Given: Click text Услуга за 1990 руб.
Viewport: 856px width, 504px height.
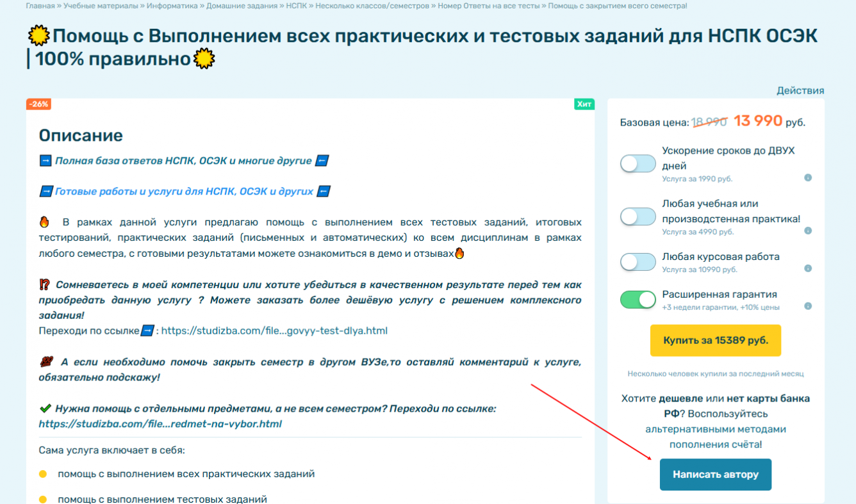Looking at the screenshot, I should click(697, 179).
